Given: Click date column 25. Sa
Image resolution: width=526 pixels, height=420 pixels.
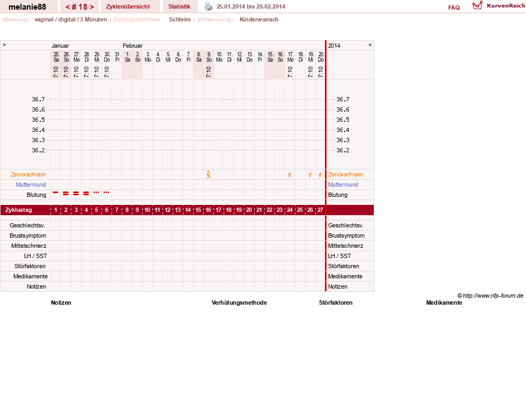Looking at the screenshot, I should (56, 57).
